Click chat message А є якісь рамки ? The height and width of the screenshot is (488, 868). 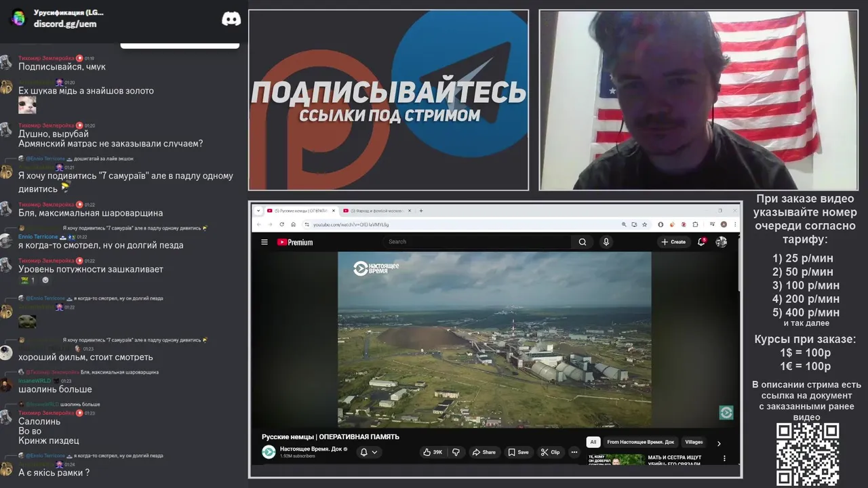click(54, 472)
